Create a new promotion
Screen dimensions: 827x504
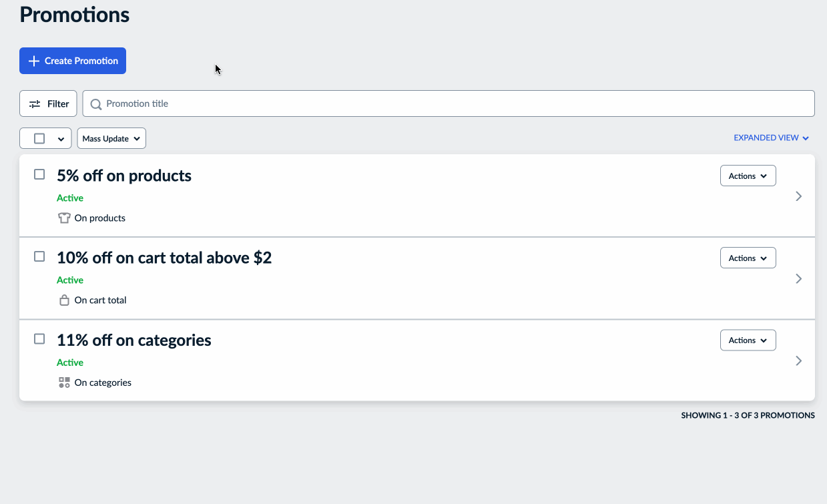(x=73, y=61)
